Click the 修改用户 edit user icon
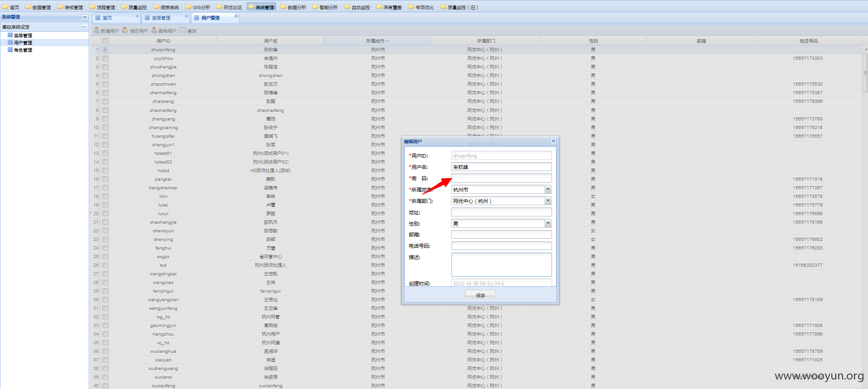The width and height of the screenshot is (868, 389). [125, 30]
